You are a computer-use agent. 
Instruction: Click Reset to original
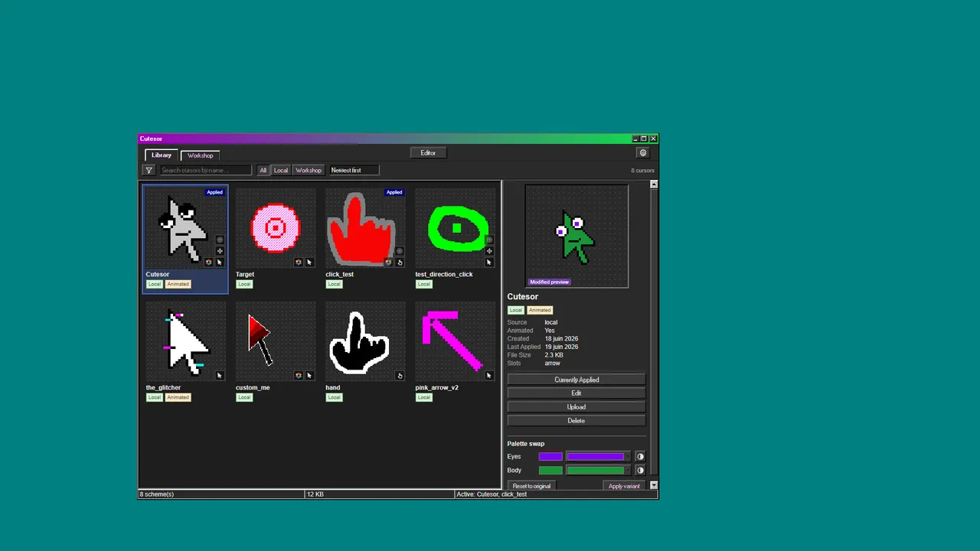pos(531,486)
